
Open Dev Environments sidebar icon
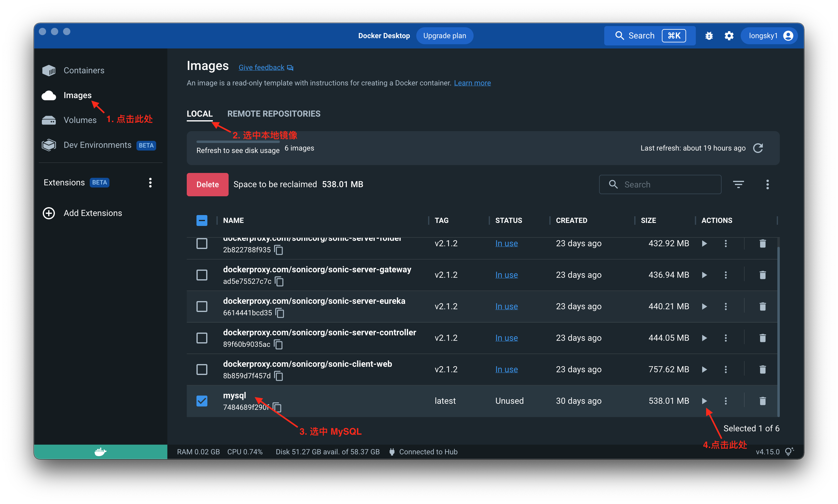pyautogui.click(x=49, y=145)
